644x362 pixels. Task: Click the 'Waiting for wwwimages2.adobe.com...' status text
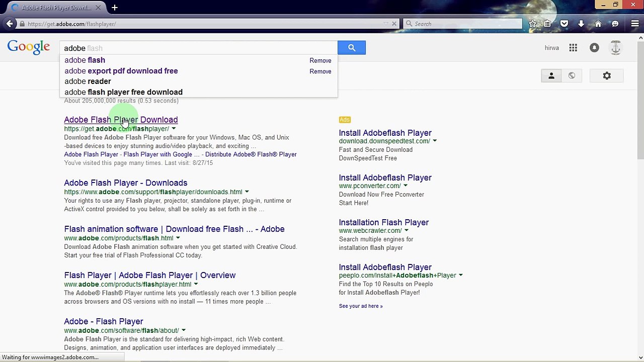coord(50,357)
